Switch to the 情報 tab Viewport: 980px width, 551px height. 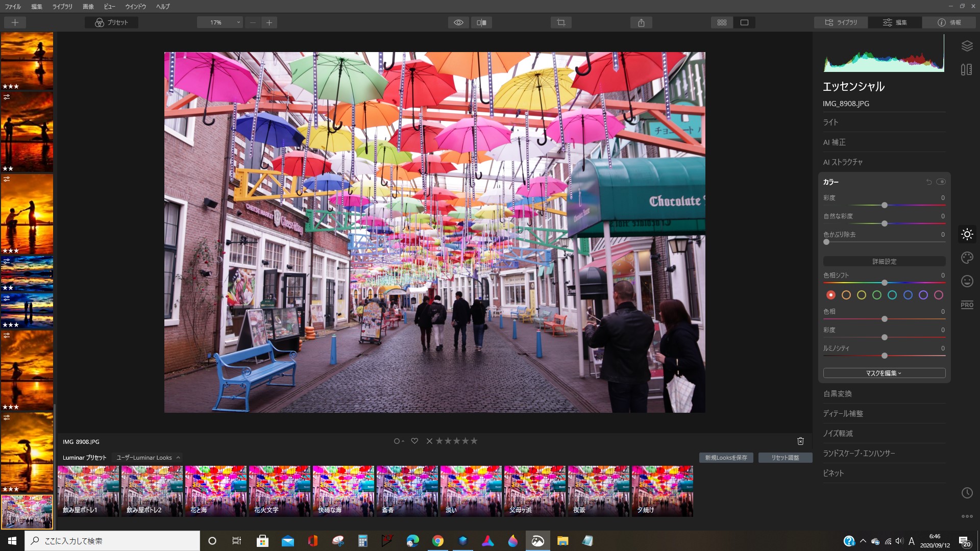[949, 22]
